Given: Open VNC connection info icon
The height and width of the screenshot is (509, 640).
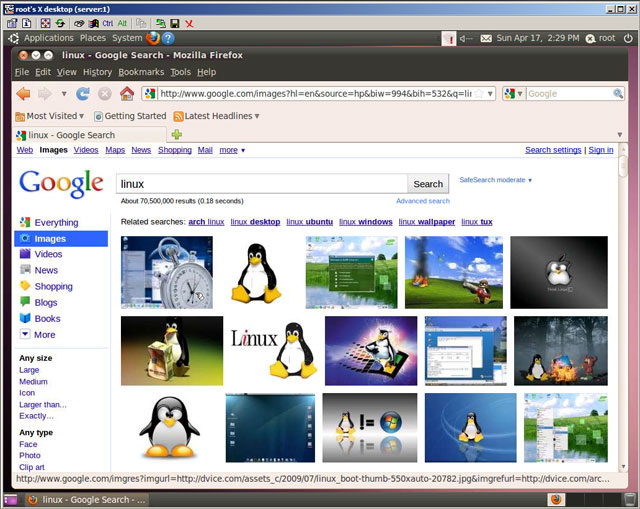Looking at the screenshot, I should 27,23.
